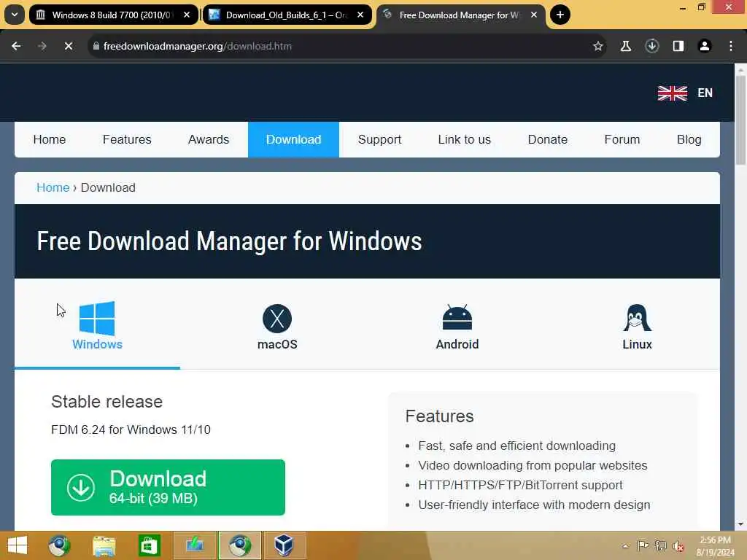Click the green Download 64-bit button
This screenshot has width=747, height=560.
point(168,487)
